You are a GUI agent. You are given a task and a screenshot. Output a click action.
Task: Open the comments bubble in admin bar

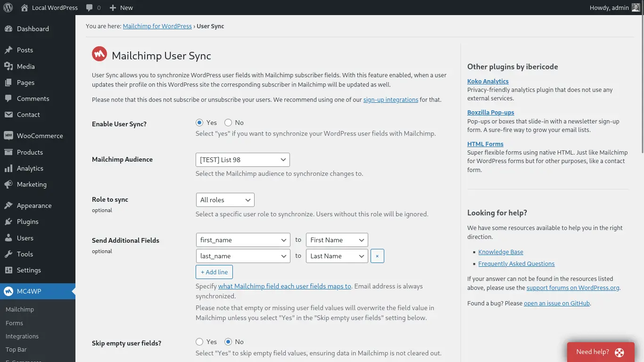pos(90,8)
